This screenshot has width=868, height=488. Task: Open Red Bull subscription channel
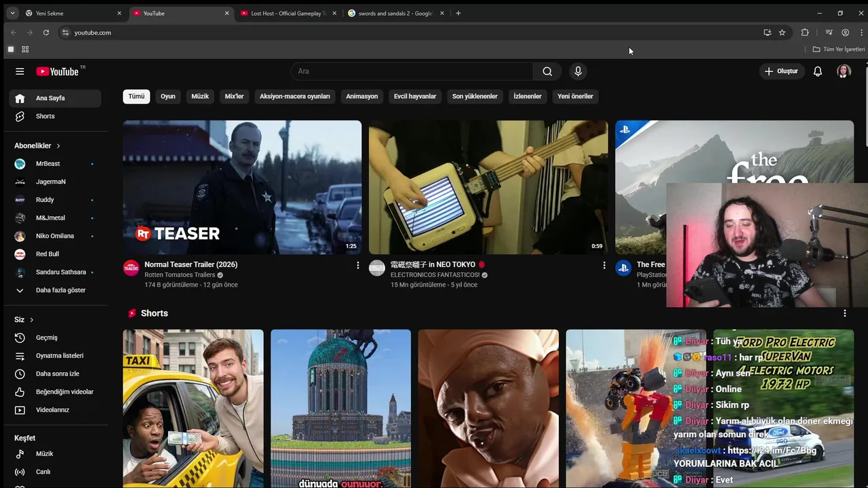[55, 254]
